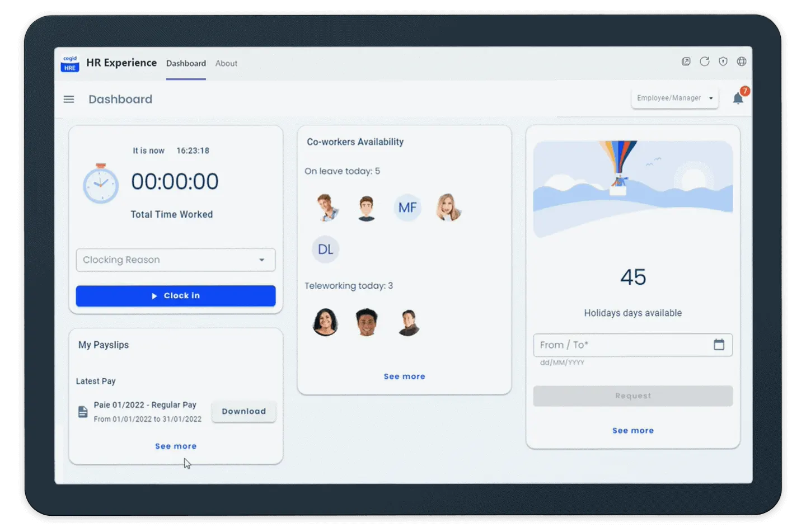Open the globe language icon
Image resolution: width=806 pixels, height=532 pixels.
742,62
